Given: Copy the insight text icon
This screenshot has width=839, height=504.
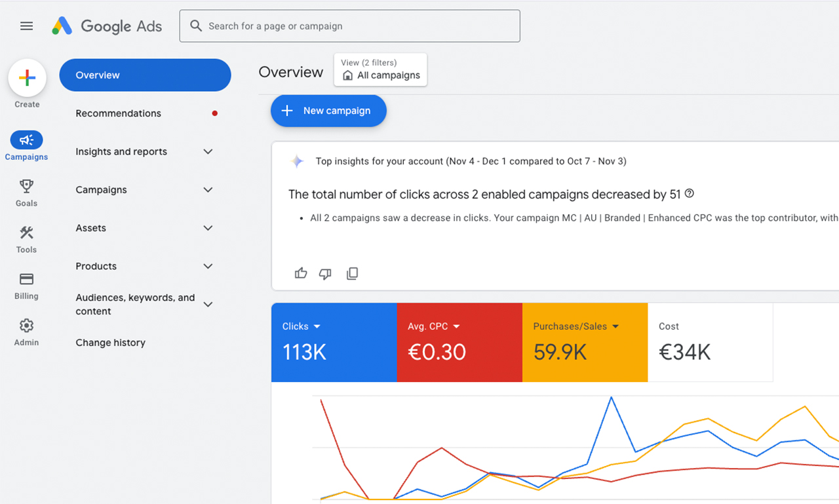Looking at the screenshot, I should (352, 273).
